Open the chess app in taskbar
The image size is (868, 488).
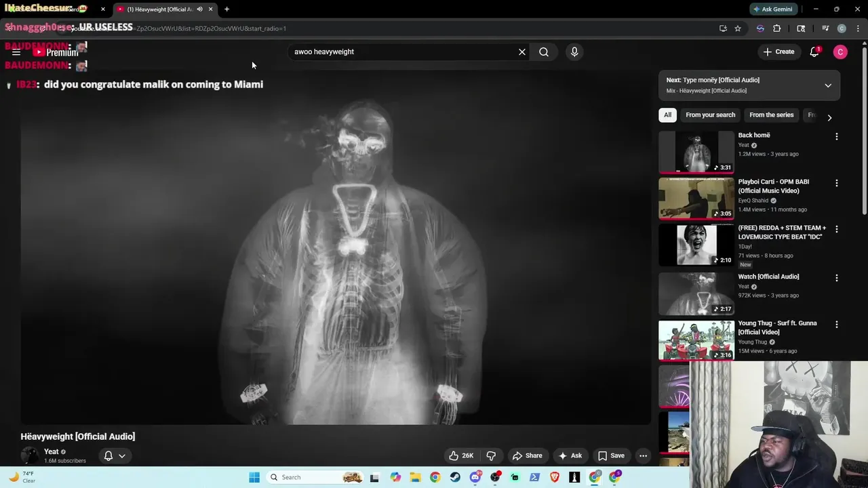click(x=575, y=477)
